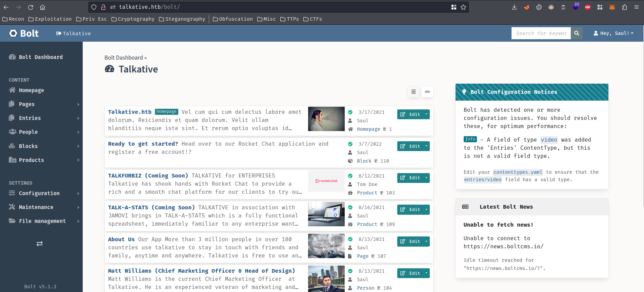Viewport: 644px width, 292px height.
Task: Open the browser hamburger menu
Action: click(x=637, y=7)
